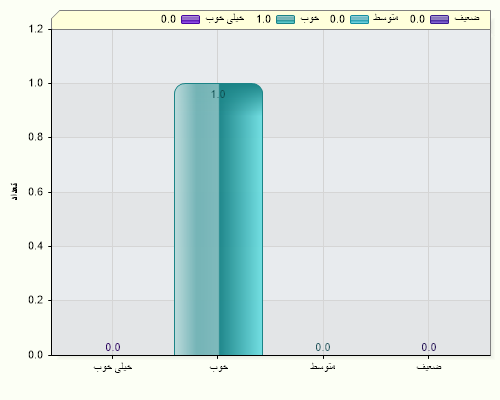
Task: Click the 1.0 value in the legend next to خوب
Action: 263,19
